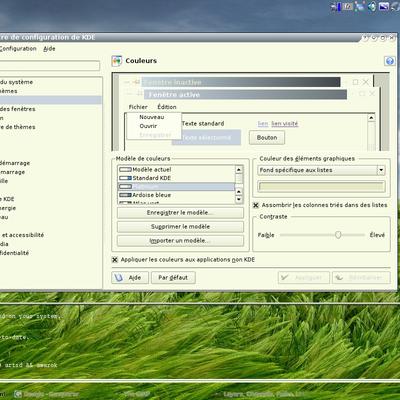Open the Configuration menu
Viewport: 400px width, 400px height.
point(18,49)
